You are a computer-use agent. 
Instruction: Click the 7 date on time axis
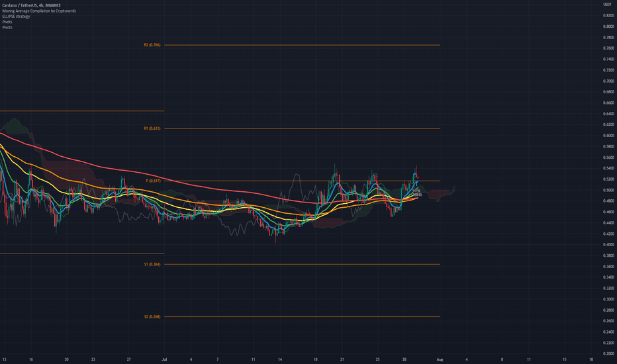click(x=218, y=359)
